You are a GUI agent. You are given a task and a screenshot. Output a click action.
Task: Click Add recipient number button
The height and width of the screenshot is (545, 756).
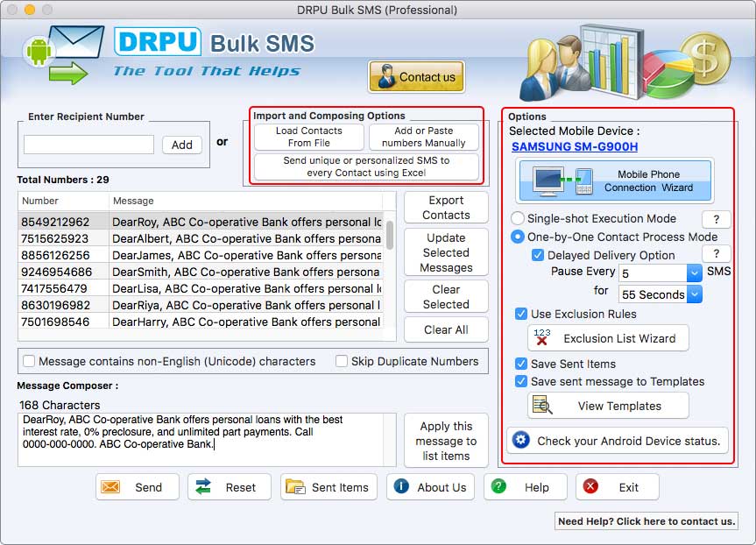tap(181, 145)
